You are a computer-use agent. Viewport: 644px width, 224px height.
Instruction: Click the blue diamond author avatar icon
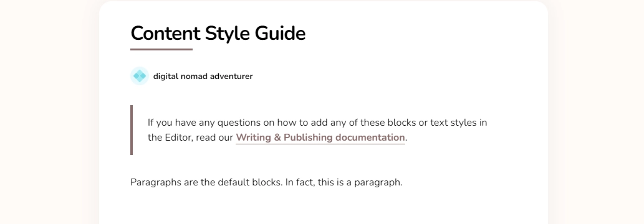click(x=140, y=76)
